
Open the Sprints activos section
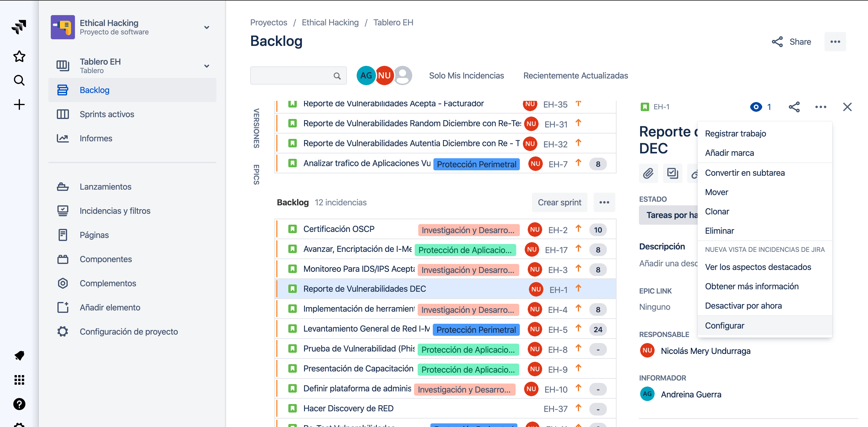click(x=106, y=114)
